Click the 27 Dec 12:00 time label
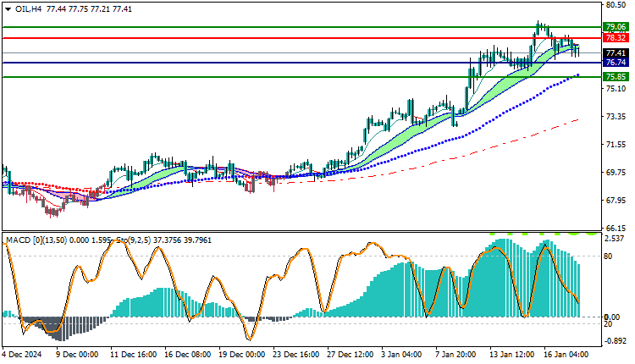The width and height of the screenshot is (635, 364). (351, 355)
